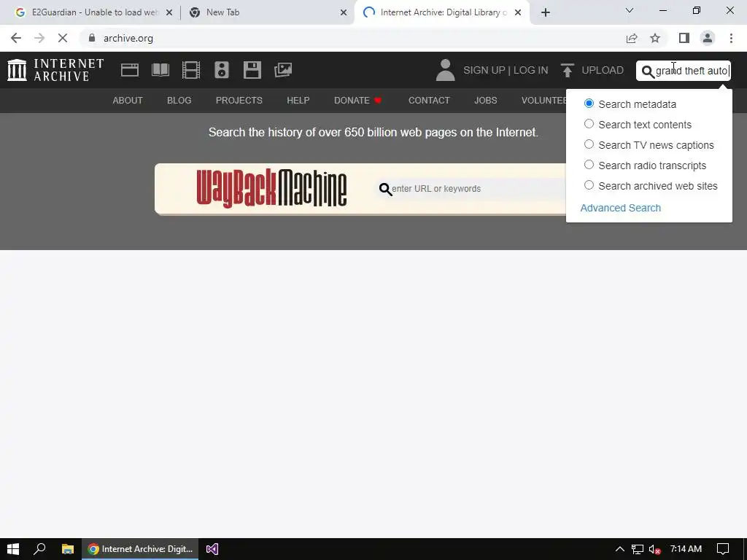
Task: Click the upload arrow icon
Action: 567,71
